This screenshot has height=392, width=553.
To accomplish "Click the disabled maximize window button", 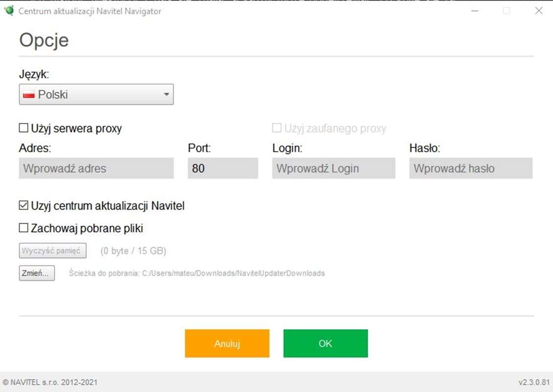I will 506,11.
